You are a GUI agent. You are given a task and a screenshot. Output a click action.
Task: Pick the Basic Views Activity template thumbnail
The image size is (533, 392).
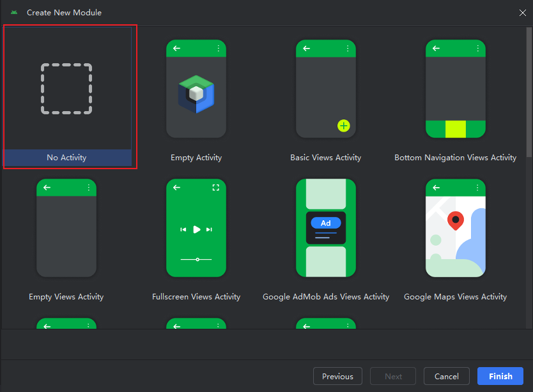tap(326, 89)
